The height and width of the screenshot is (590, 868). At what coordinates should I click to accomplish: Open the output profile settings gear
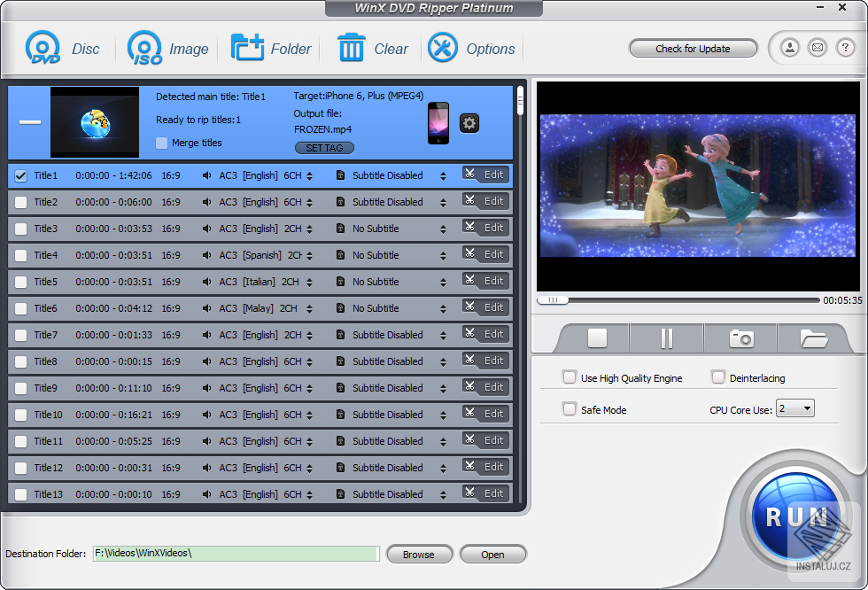coord(469,123)
